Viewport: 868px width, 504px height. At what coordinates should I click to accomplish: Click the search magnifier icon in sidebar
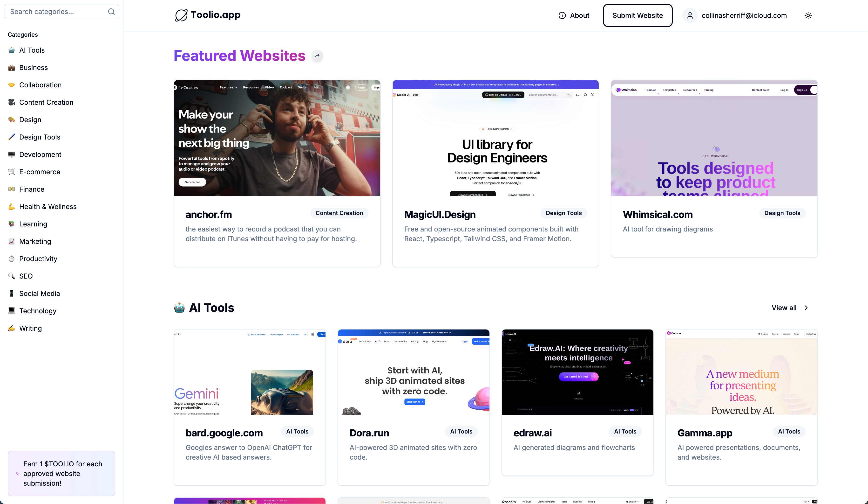point(111,12)
